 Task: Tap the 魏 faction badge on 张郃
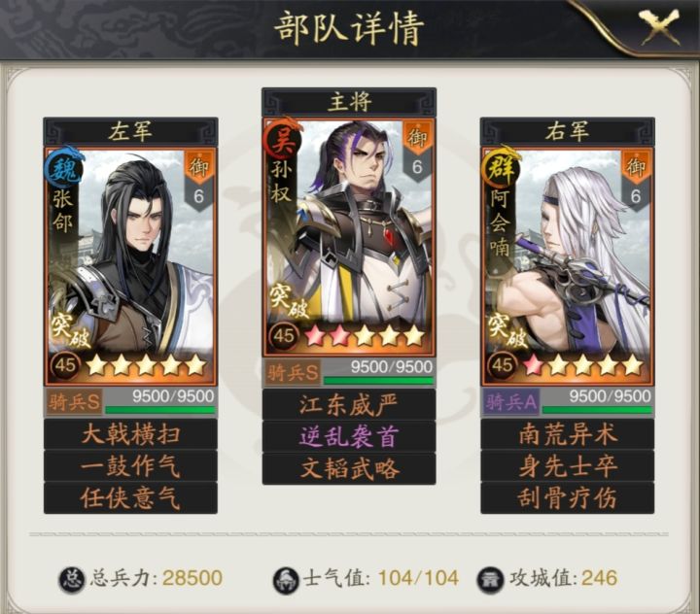click(63, 165)
